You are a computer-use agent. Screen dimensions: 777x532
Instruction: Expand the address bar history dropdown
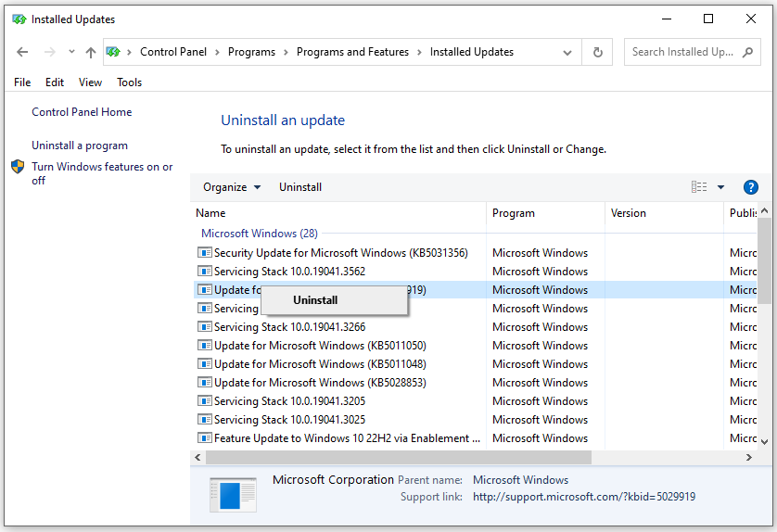pyautogui.click(x=567, y=53)
